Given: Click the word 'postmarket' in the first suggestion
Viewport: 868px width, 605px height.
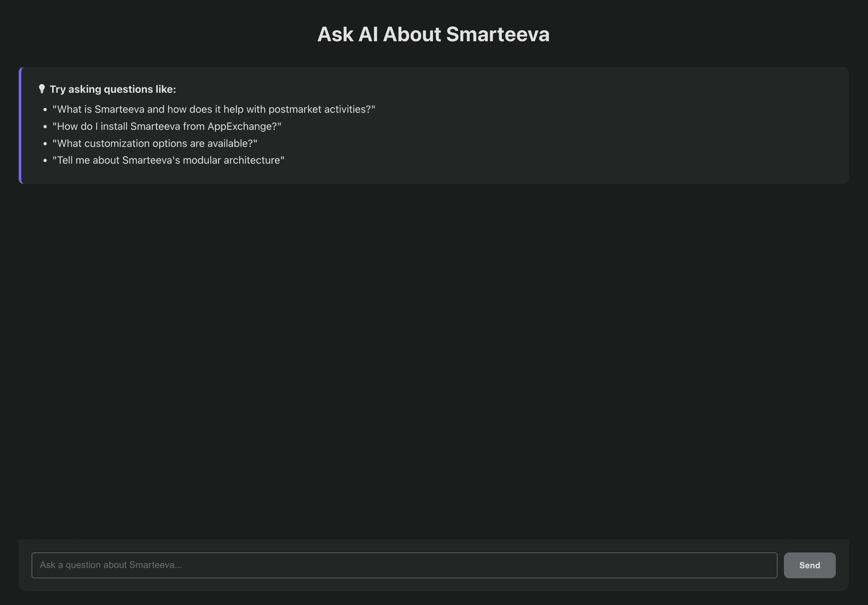Looking at the screenshot, I should point(294,109).
